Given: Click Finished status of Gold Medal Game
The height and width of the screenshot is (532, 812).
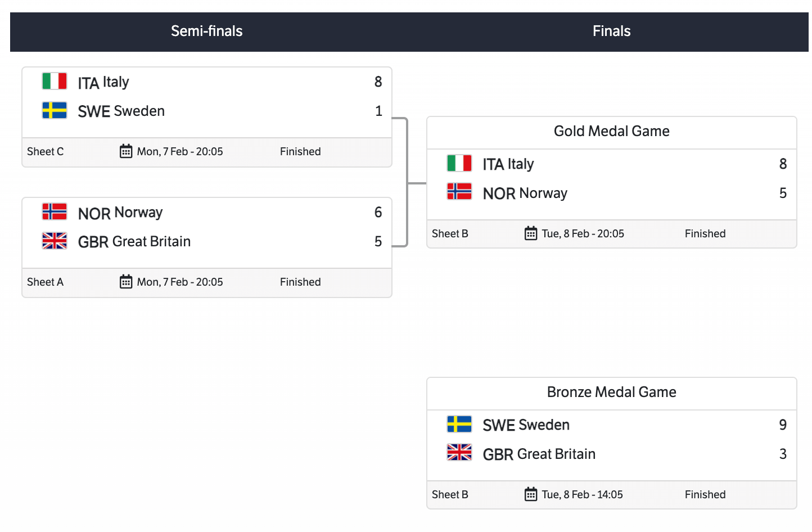Looking at the screenshot, I should pyautogui.click(x=705, y=233).
